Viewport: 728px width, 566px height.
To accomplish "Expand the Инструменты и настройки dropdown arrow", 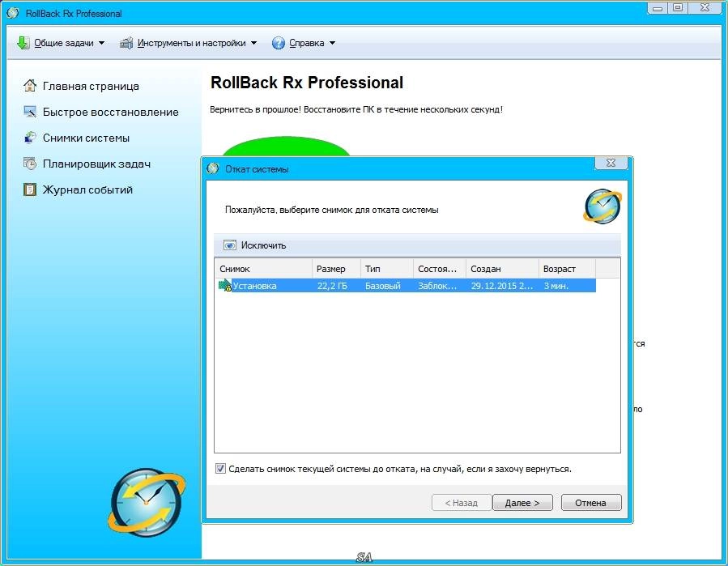I will [x=254, y=43].
